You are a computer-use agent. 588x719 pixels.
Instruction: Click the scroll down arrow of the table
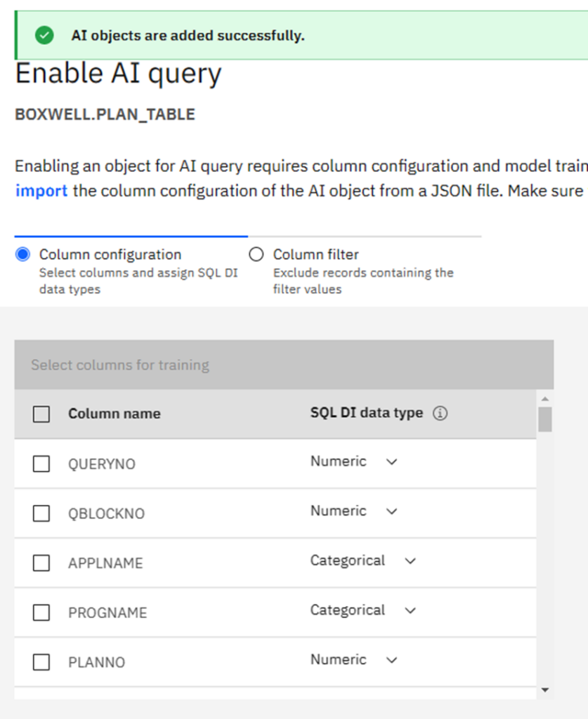tap(545, 691)
